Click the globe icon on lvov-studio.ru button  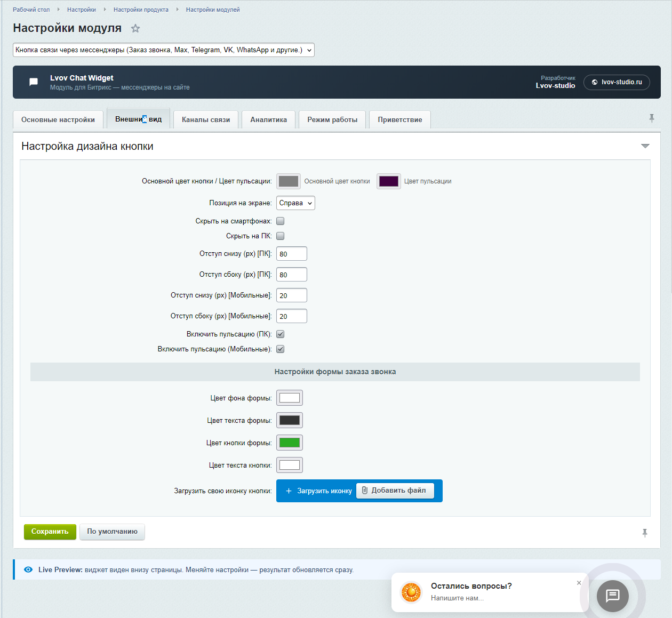595,82
